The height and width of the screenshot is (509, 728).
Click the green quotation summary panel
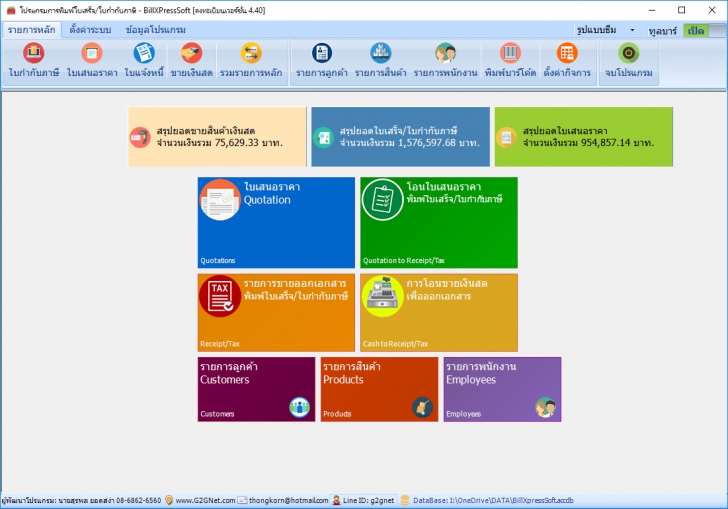(584, 137)
